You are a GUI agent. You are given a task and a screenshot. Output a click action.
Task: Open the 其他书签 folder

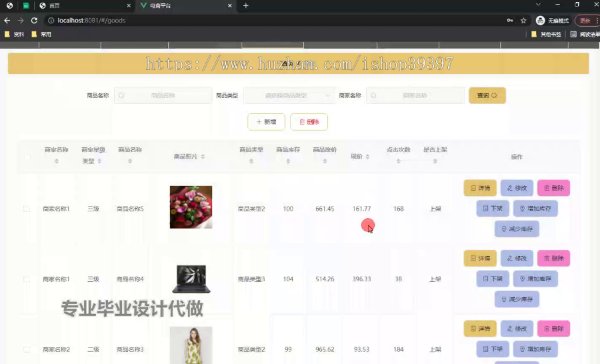546,34
